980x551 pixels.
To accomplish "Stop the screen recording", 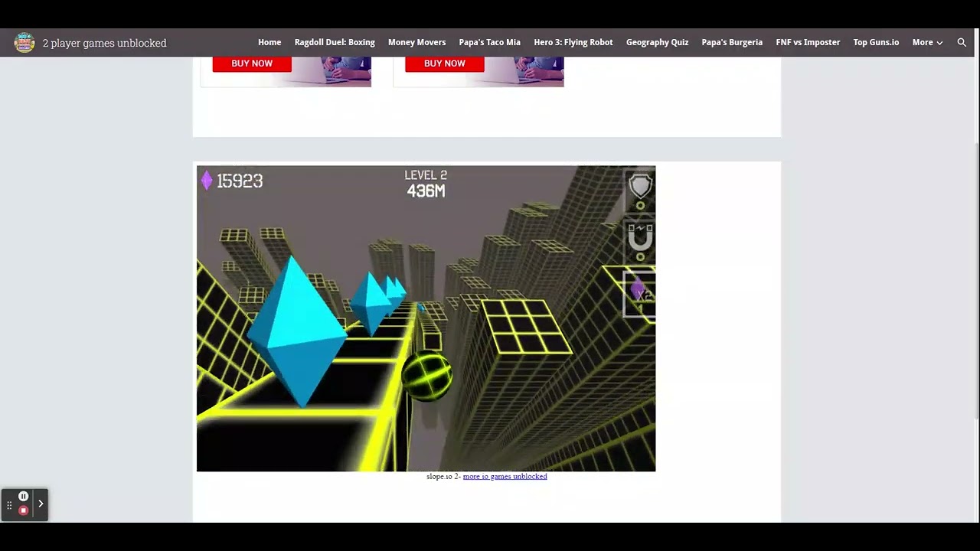I will click(23, 510).
